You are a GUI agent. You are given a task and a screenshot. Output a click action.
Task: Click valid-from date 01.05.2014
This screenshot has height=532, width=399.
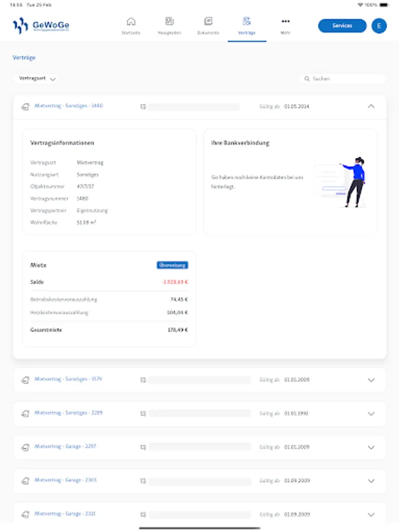pos(297,106)
